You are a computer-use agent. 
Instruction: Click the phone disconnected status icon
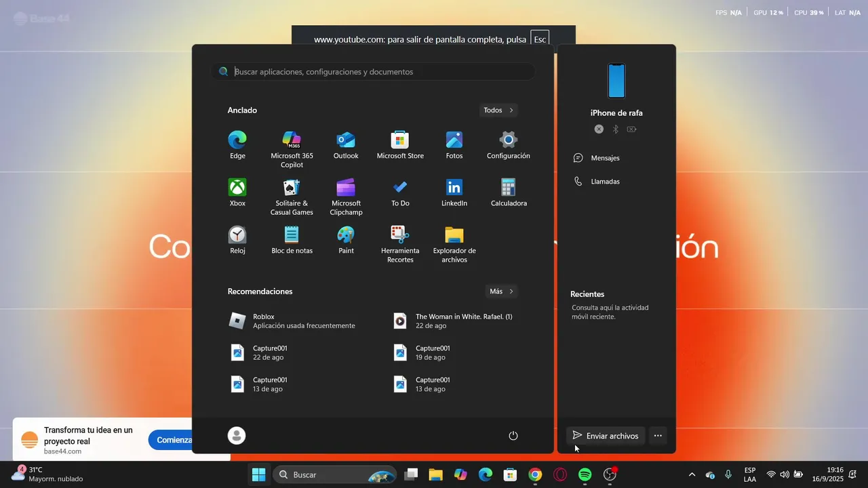point(599,129)
